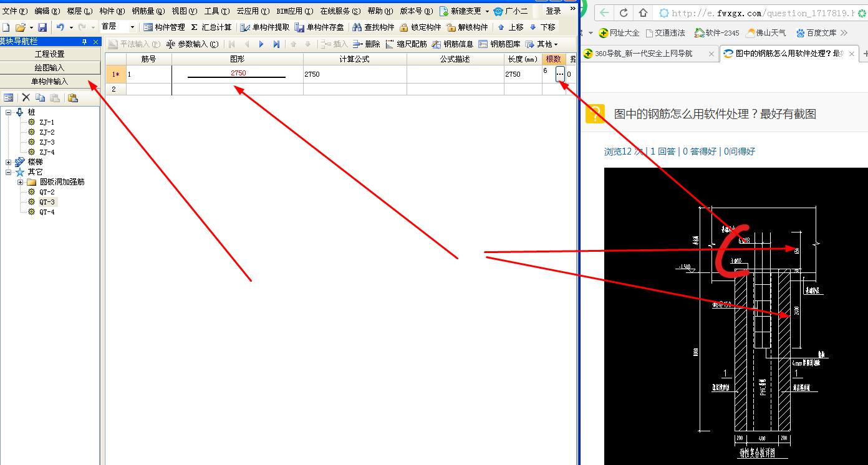Open the 其他 dropdown in the rebar toolbar
868x465 pixels.
(541, 44)
